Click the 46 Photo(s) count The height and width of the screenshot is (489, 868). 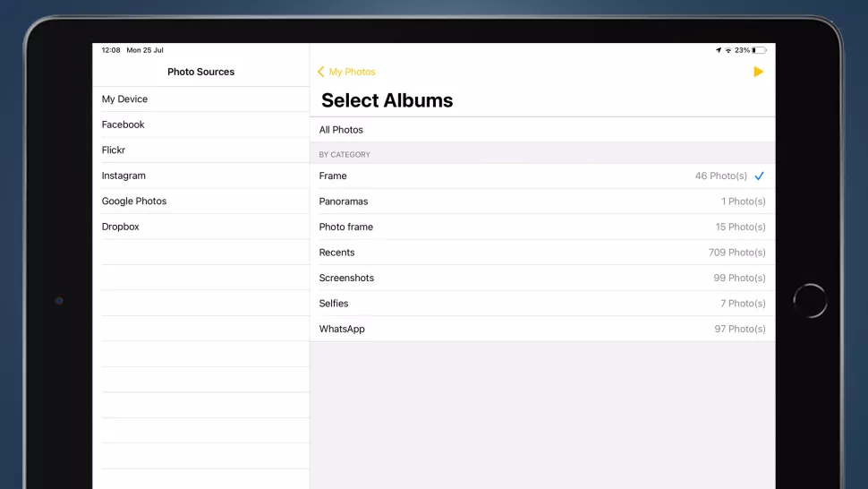720,176
